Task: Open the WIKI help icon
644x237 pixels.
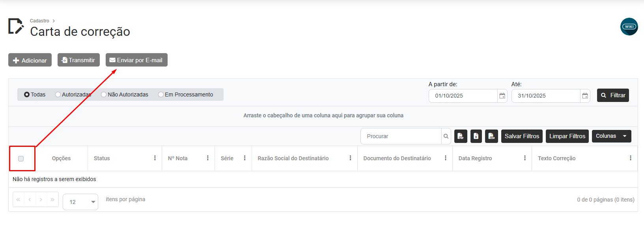Action: click(x=629, y=27)
